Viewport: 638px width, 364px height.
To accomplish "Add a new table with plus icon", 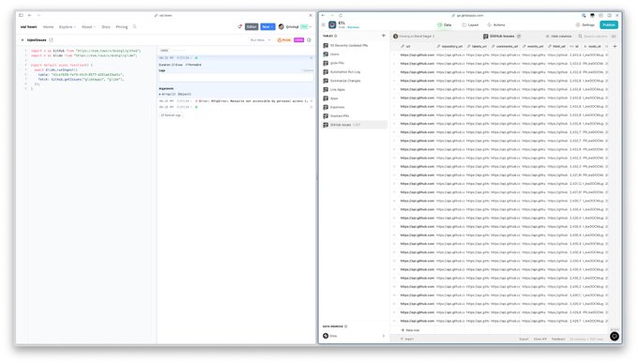I will tap(384, 36).
